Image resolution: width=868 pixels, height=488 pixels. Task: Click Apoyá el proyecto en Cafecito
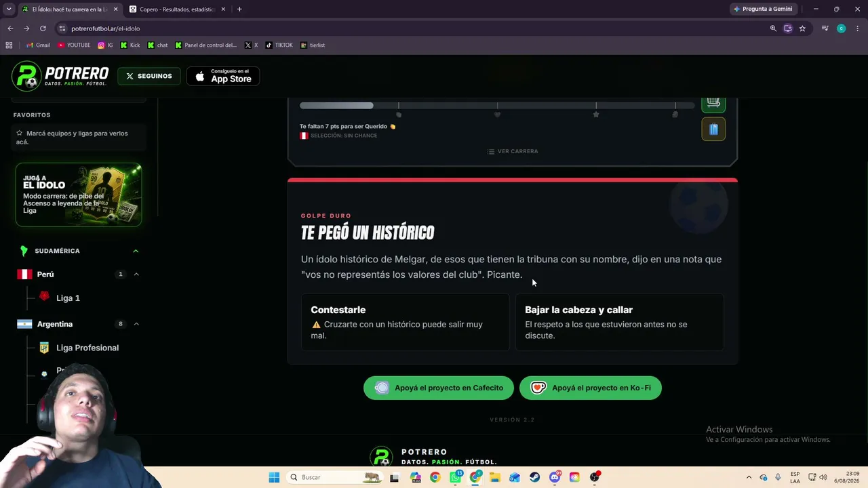pyautogui.click(x=439, y=388)
